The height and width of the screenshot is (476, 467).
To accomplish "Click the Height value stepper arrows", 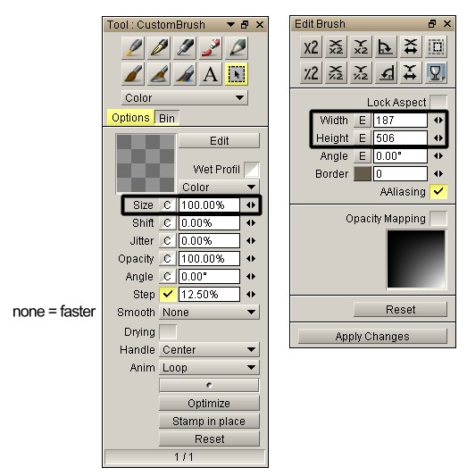I will tap(438, 138).
